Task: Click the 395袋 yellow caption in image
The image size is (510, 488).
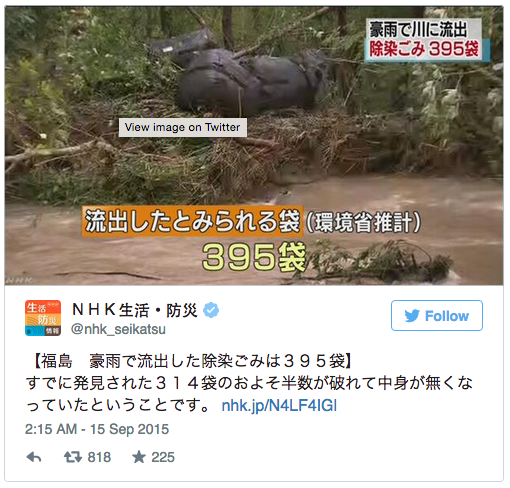Action: pyautogui.click(x=254, y=257)
